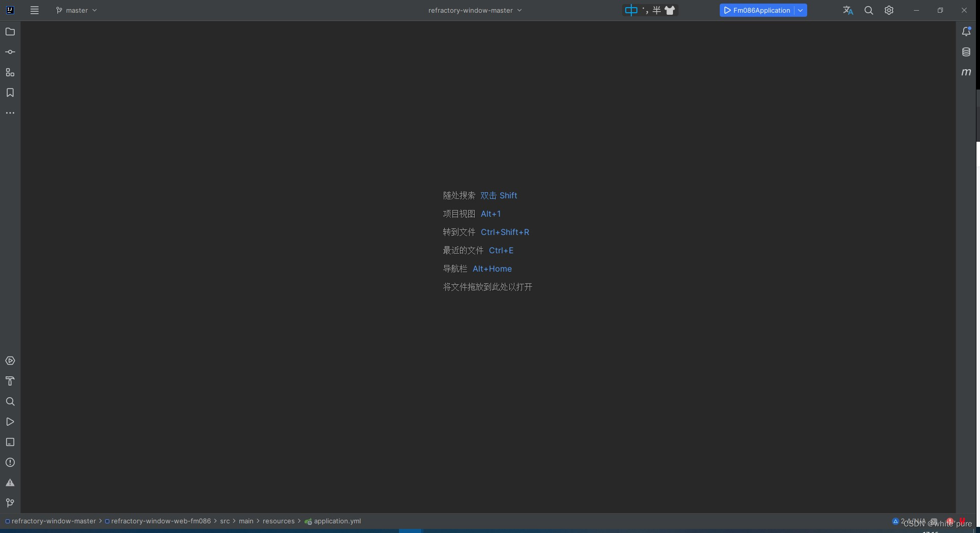Click the Ctrl+E recent files hint

pos(501,250)
